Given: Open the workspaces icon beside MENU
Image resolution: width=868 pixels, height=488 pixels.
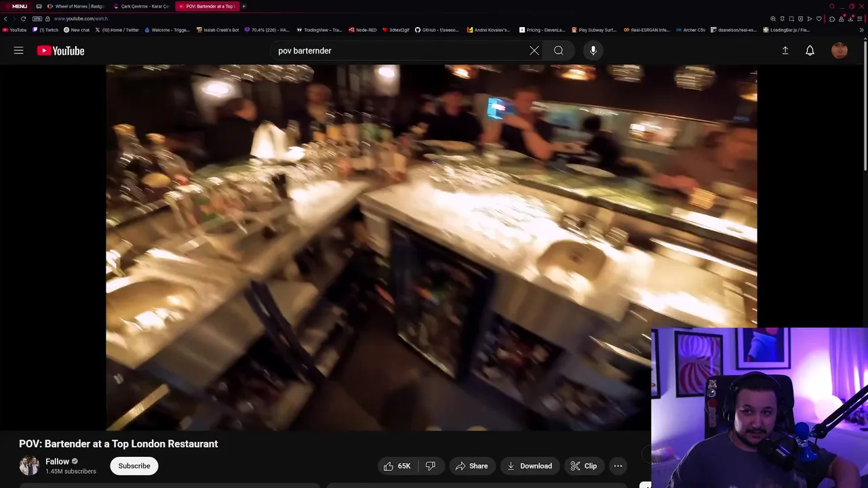Looking at the screenshot, I should coord(39,6).
